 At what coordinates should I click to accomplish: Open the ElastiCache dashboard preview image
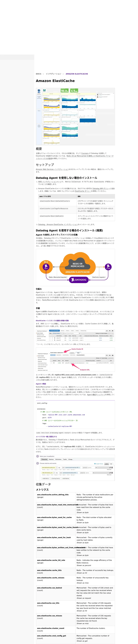tap(75, 116)
